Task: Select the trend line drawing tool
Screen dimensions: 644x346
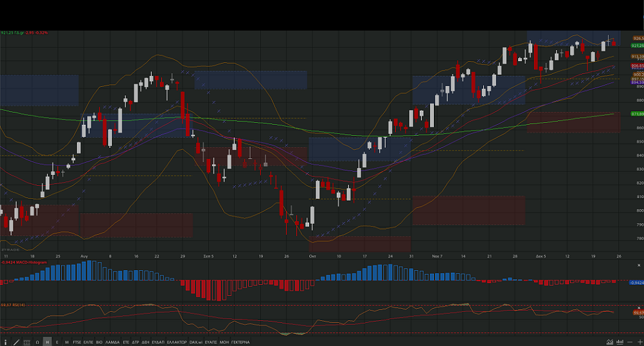Action: point(17,342)
